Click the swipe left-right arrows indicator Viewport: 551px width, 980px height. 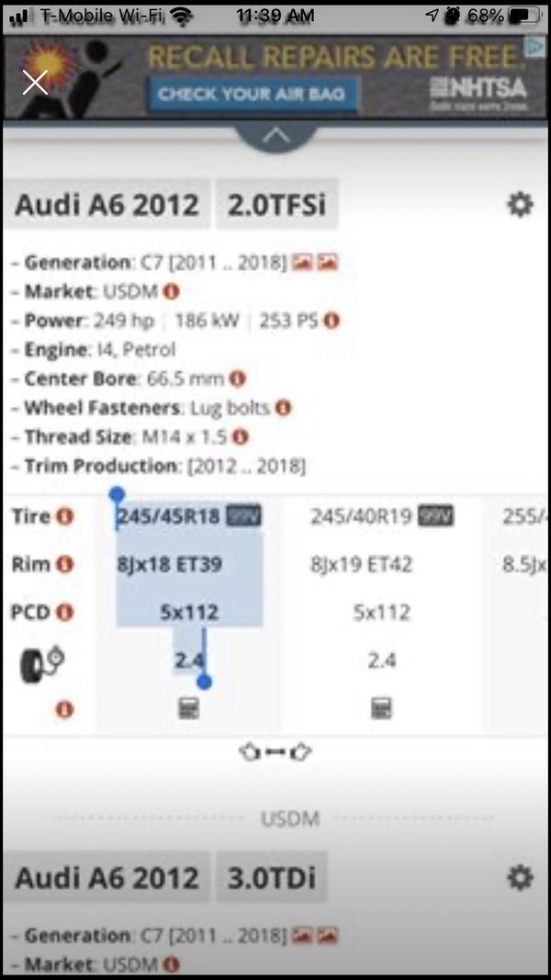(275, 752)
